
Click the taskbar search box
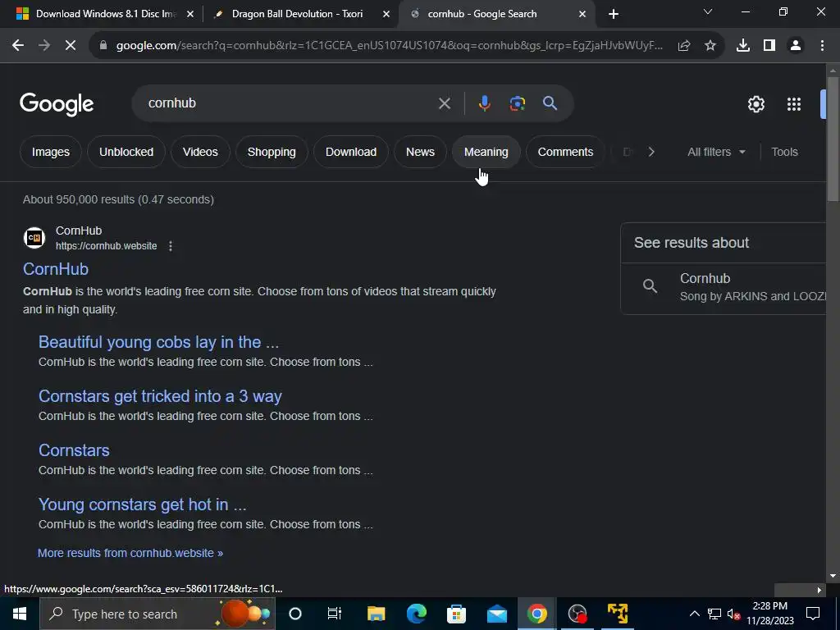pyautogui.click(x=157, y=614)
